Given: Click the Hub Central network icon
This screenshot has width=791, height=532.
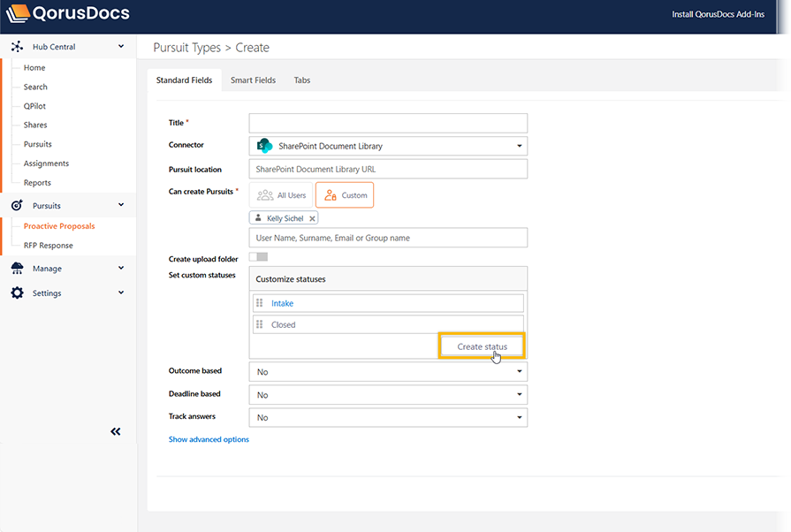Looking at the screenshot, I should pyautogui.click(x=17, y=47).
